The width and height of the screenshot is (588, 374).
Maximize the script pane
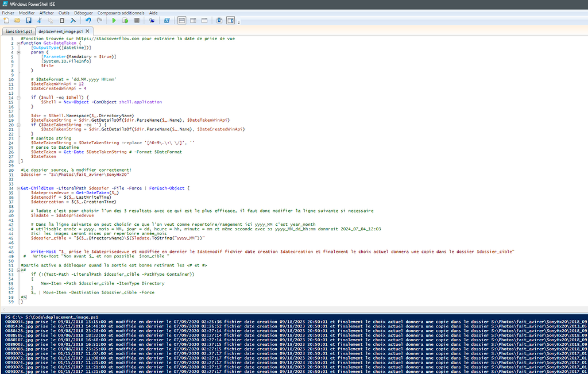coord(204,20)
